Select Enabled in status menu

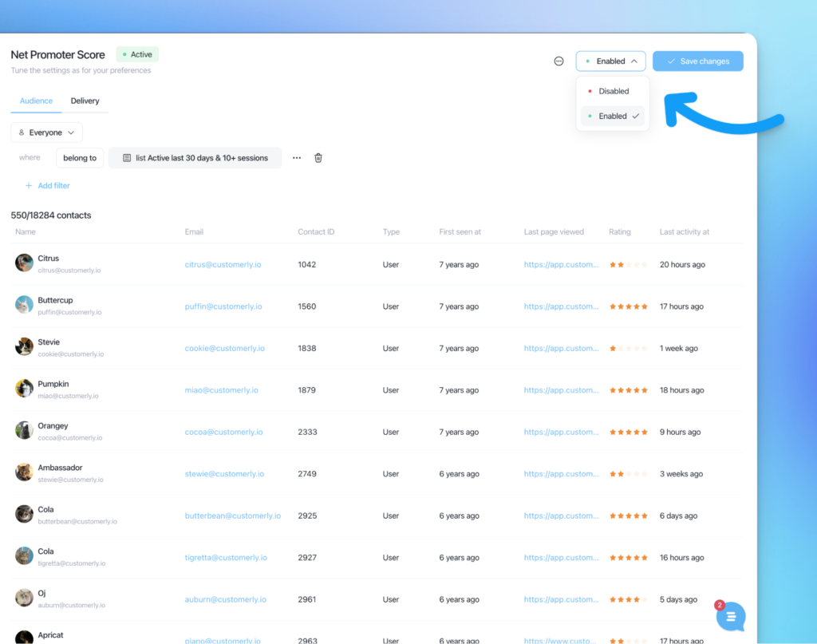coord(612,117)
